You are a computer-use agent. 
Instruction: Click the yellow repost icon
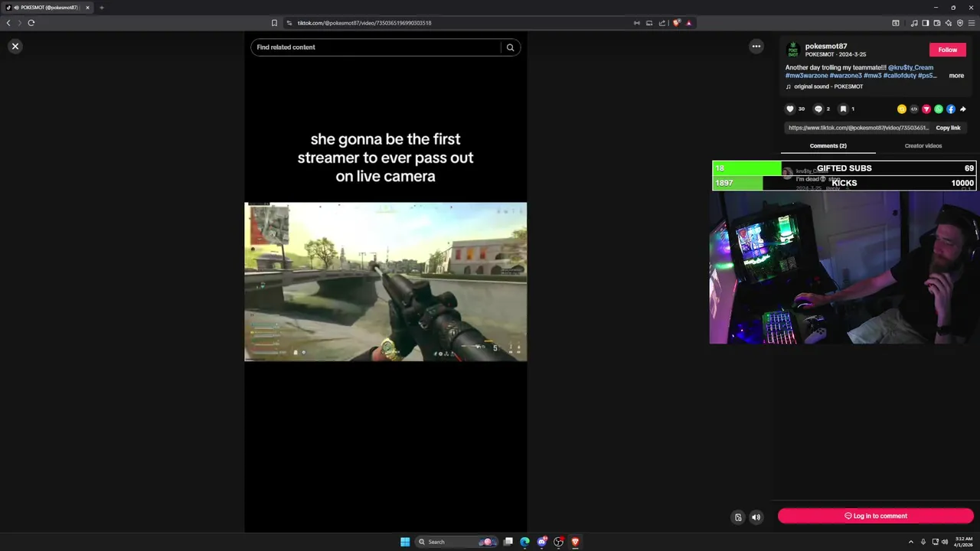(902, 109)
